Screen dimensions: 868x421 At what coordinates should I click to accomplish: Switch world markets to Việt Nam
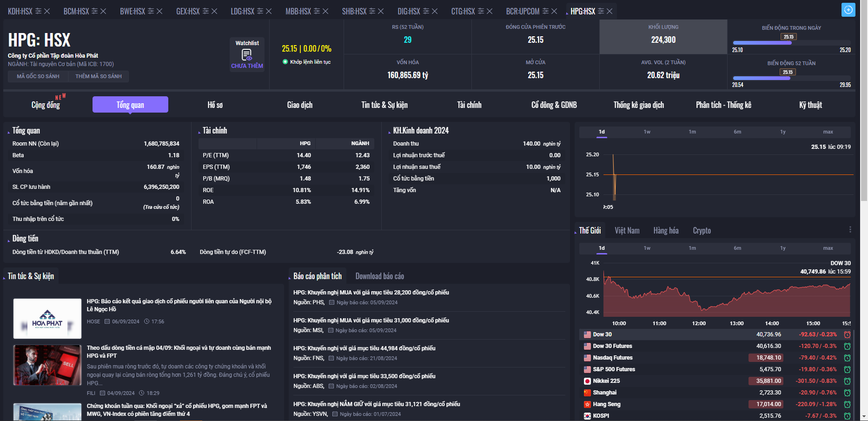pos(627,230)
